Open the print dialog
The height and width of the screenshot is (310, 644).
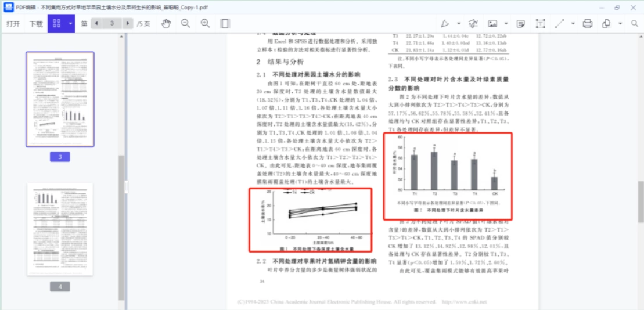(x=588, y=24)
